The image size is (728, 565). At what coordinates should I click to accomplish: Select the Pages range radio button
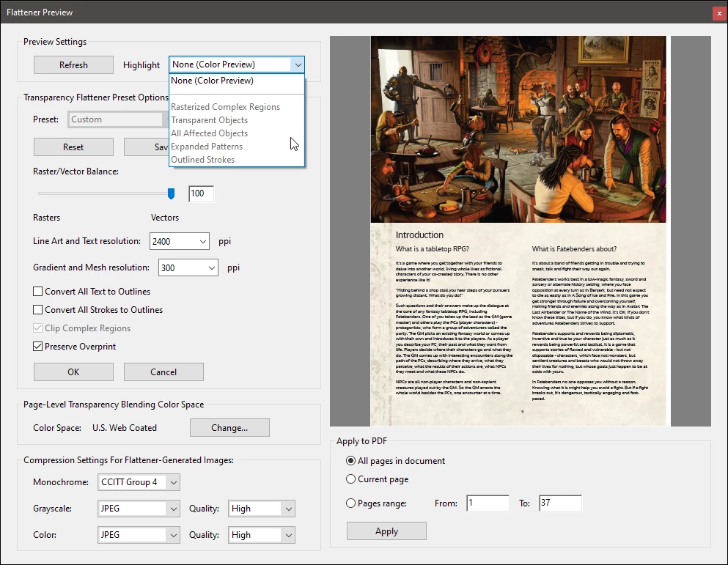pyautogui.click(x=350, y=503)
